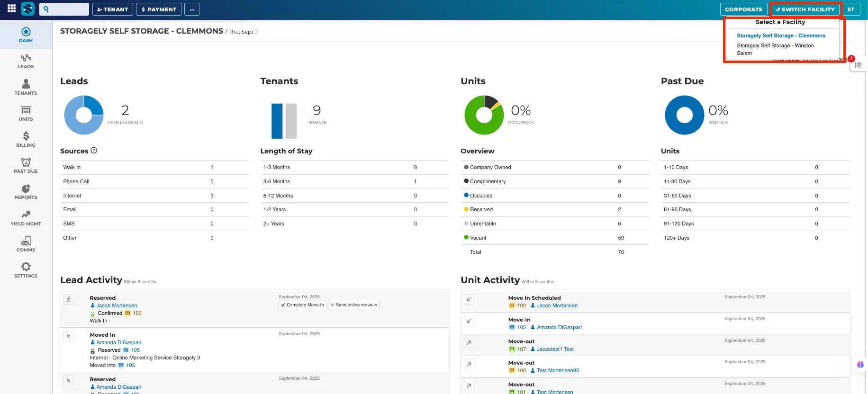The image size is (868, 394).
Task: Click the Units occupancy donut chart
Action: pyautogui.click(x=484, y=115)
